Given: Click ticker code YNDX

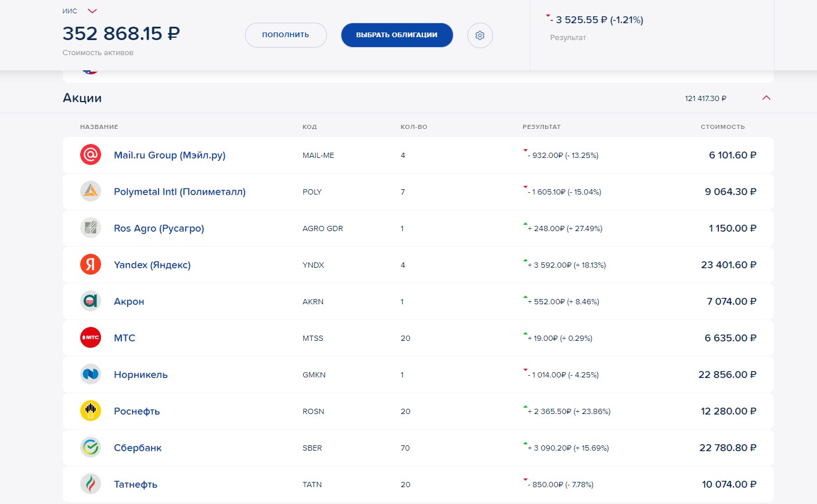Looking at the screenshot, I should (x=314, y=265).
